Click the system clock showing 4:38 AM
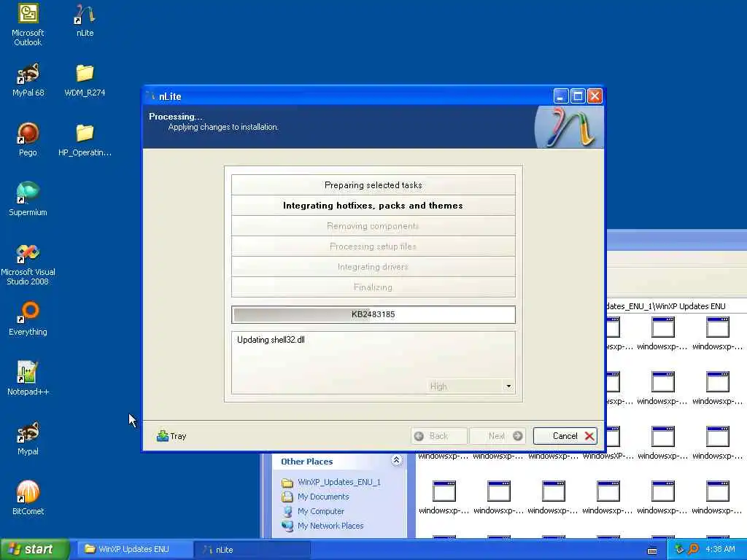 tap(720, 550)
